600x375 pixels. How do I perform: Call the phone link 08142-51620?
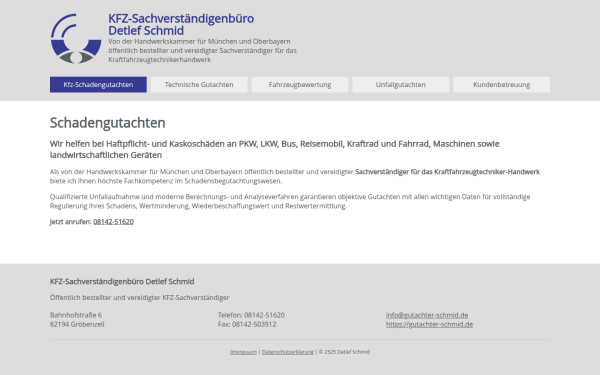pyautogui.click(x=113, y=222)
